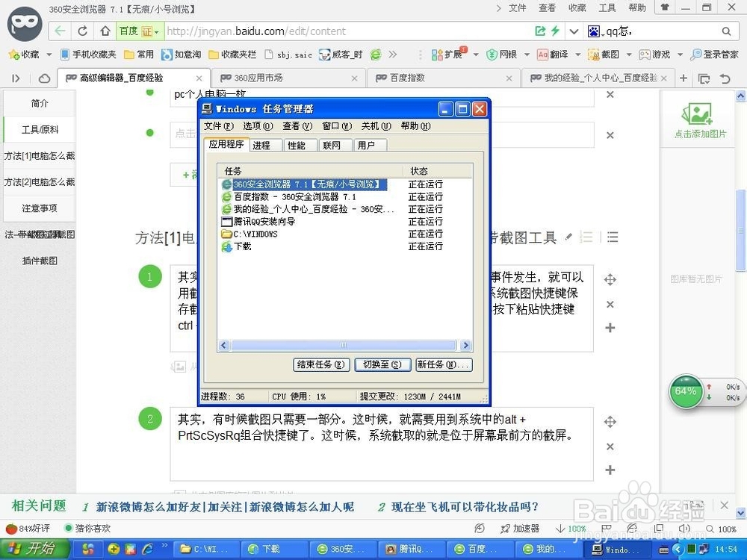Viewport: 747px width, 560px height.
Task: Click 切换至 switch to button
Action: pos(382,365)
